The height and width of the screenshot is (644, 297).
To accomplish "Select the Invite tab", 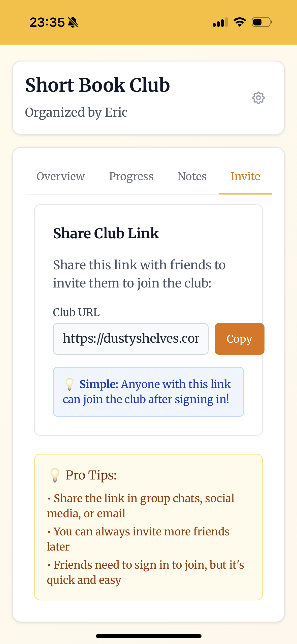I will (245, 176).
